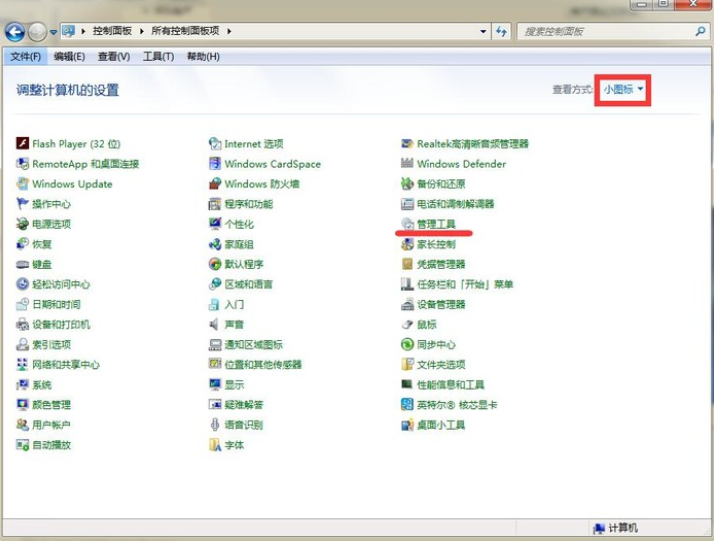Click the 设备和打印机 icon

click(22, 324)
